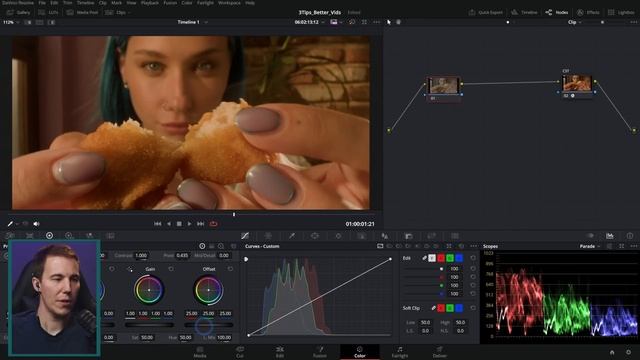Click the Gain color wheel
Viewport: 640px width, 360px height.
(x=149, y=290)
